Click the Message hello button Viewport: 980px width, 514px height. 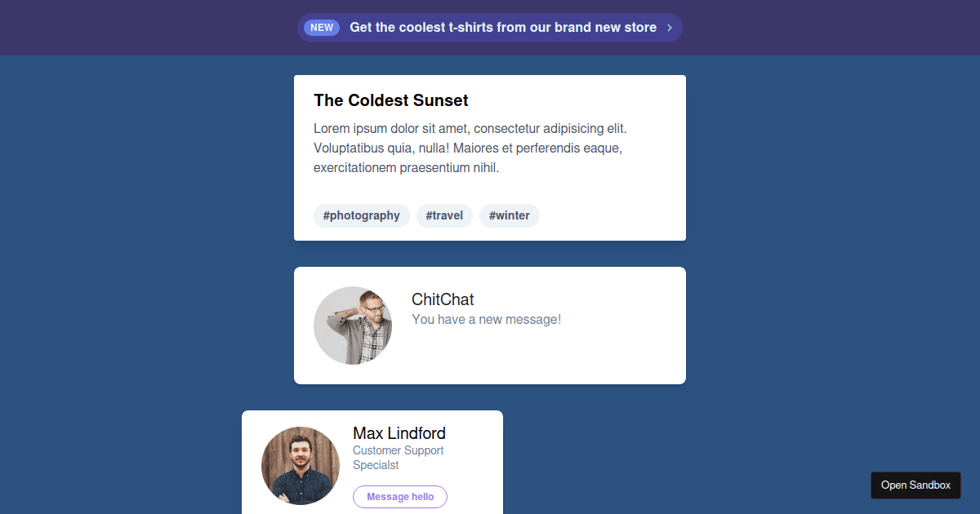(x=399, y=496)
